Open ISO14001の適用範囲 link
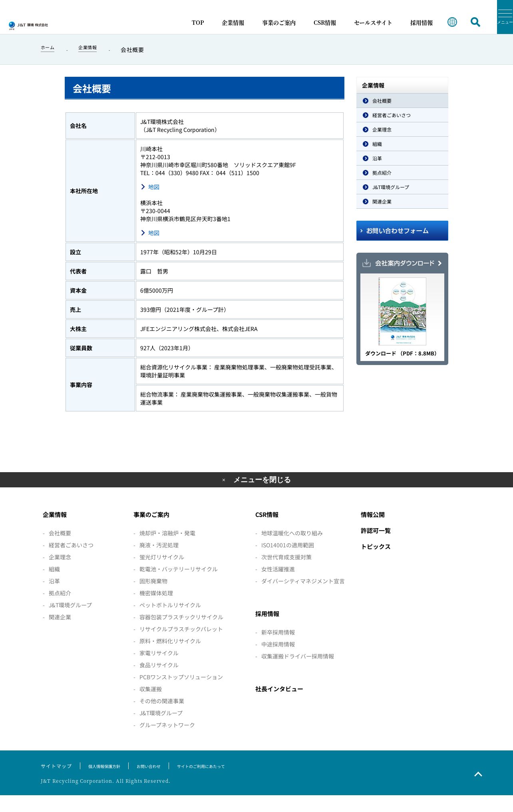 click(288, 545)
